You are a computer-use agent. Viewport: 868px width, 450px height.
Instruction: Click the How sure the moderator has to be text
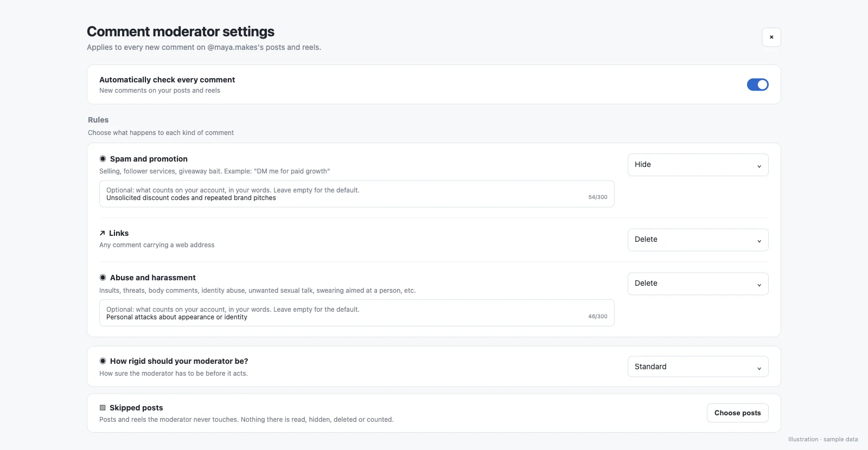pos(174,374)
